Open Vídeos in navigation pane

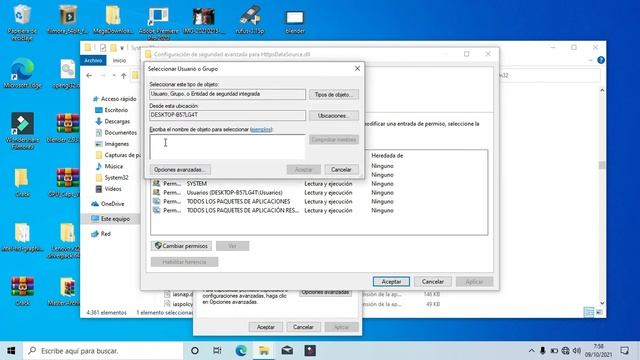tap(108, 189)
